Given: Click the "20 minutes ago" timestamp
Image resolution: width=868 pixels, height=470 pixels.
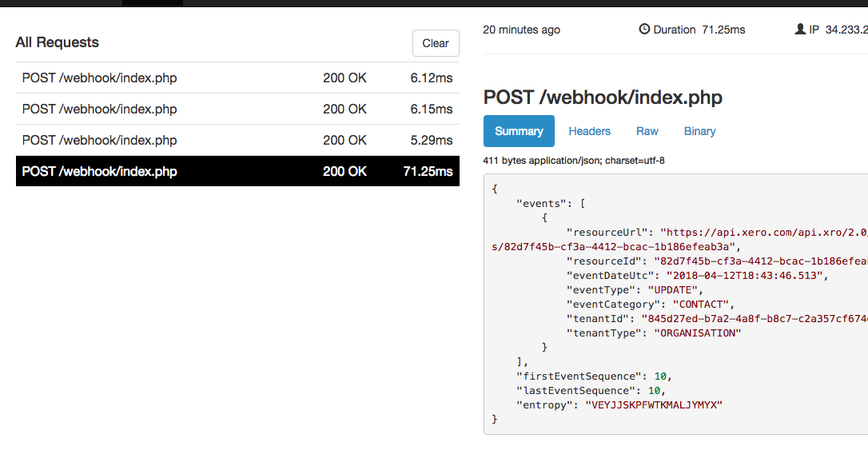Looking at the screenshot, I should point(521,30).
